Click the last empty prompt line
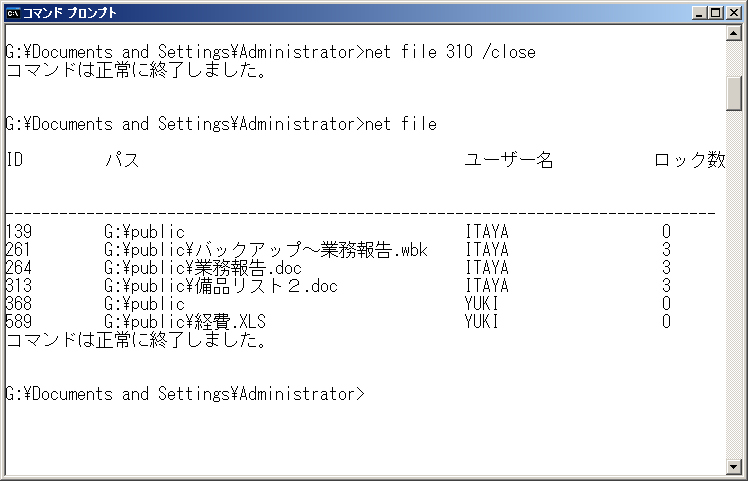 (185, 394)
